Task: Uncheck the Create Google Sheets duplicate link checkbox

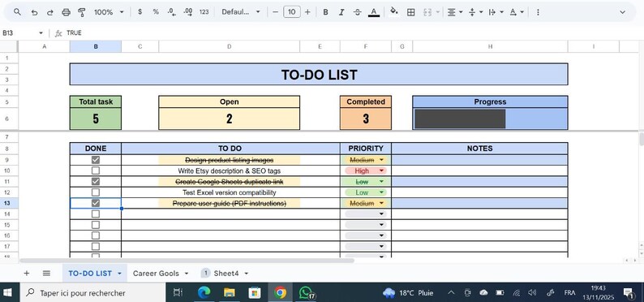Action: click(95, 181)
